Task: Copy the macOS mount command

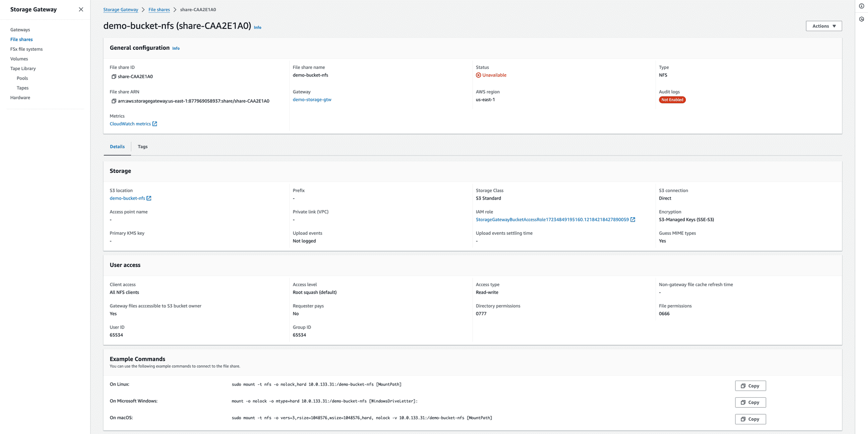Action: click(x=750, y=419)
